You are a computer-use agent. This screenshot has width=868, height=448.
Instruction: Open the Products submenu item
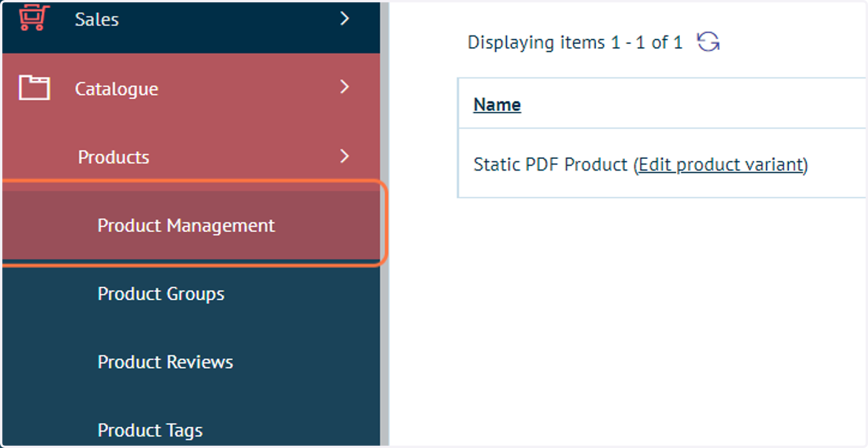[x=191, y=157]
